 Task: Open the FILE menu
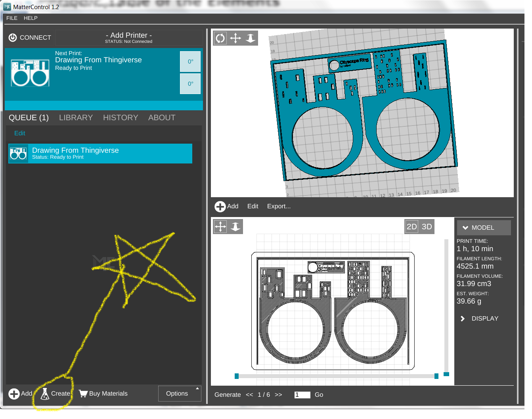click(12, 18)
